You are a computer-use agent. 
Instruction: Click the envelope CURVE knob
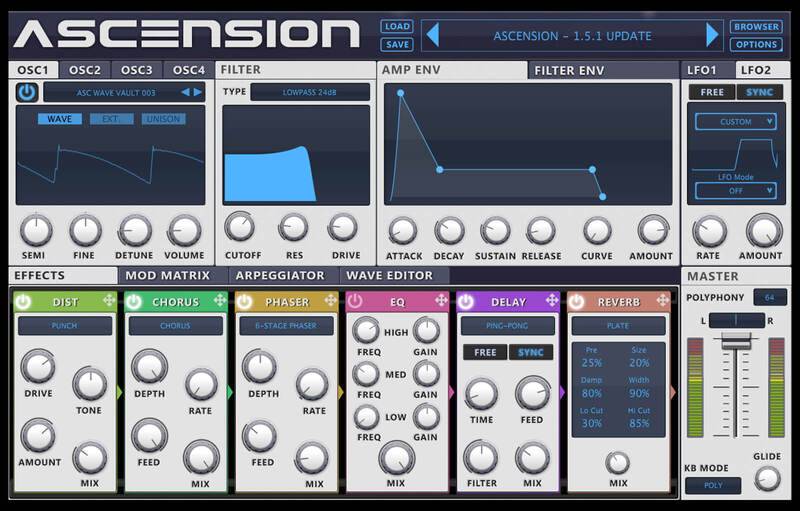(597, 231)
